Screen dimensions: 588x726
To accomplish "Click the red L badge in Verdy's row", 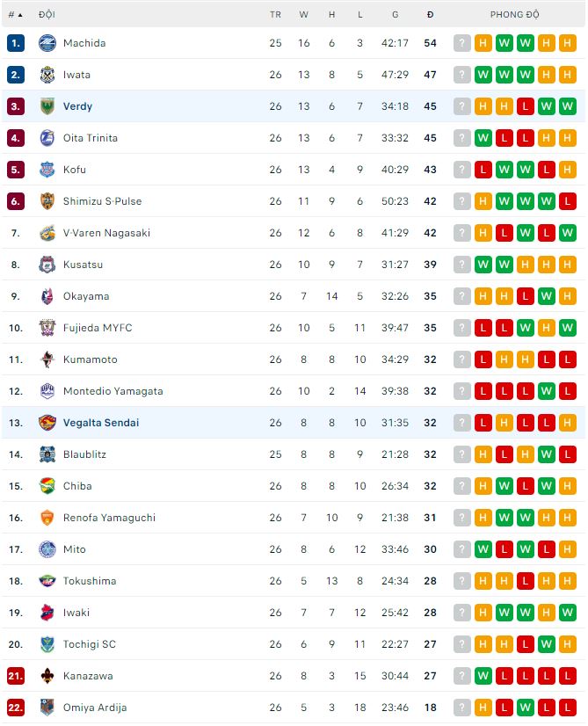I will tap(526, 106).
